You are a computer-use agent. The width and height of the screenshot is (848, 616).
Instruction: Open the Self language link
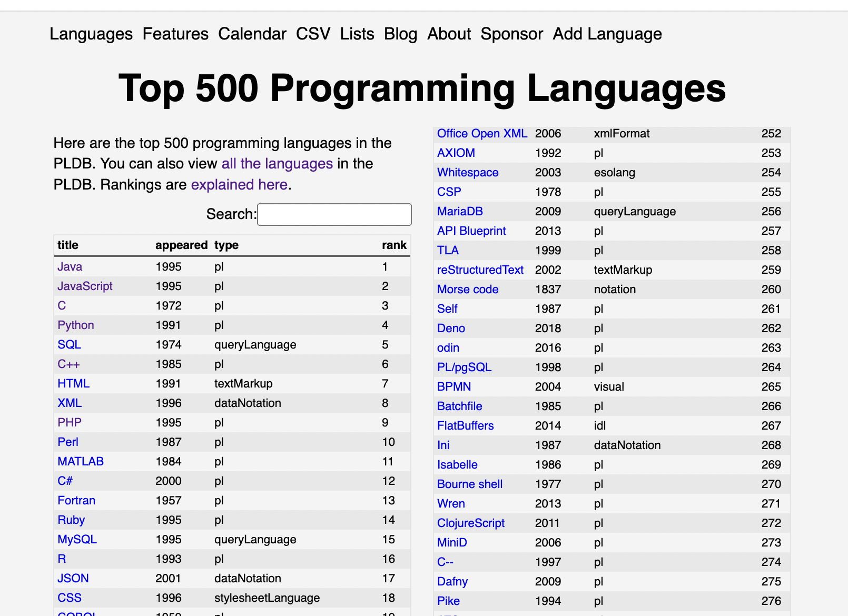447,309
